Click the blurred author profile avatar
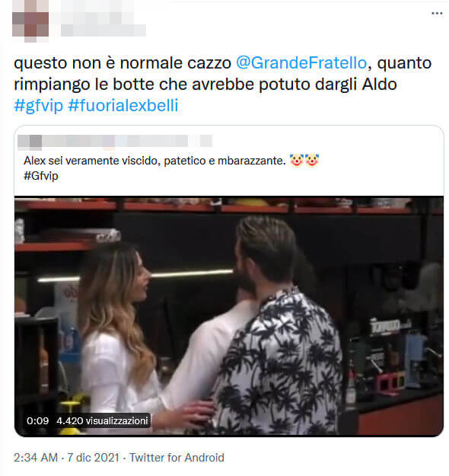 tap(30, 21)
